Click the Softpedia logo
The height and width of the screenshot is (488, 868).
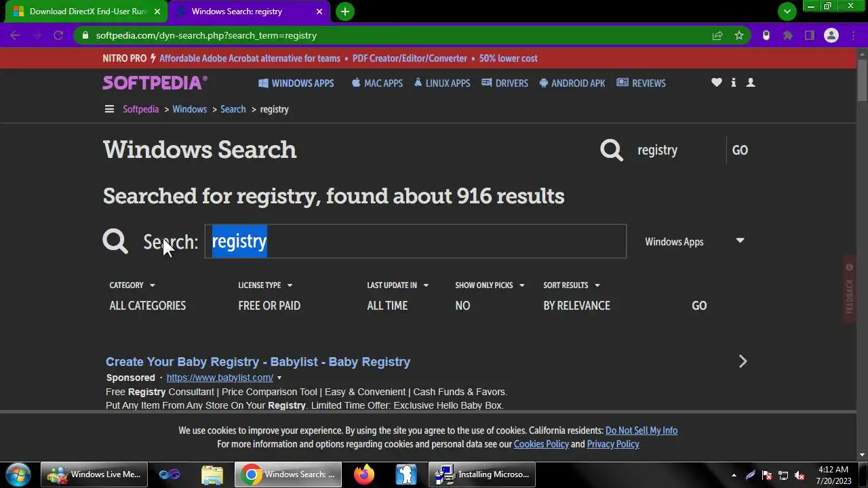pos(155,83)
